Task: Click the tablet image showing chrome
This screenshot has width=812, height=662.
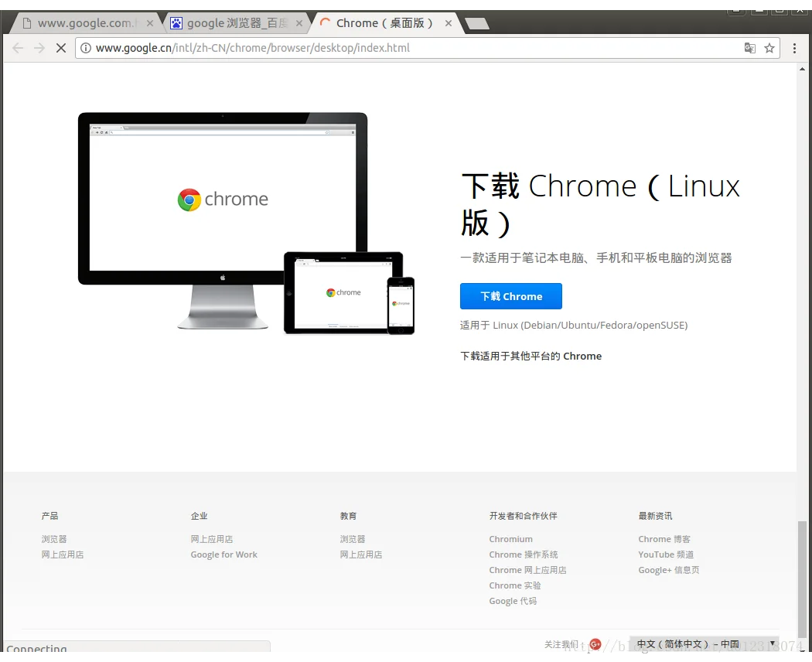Action: point(343,292)
